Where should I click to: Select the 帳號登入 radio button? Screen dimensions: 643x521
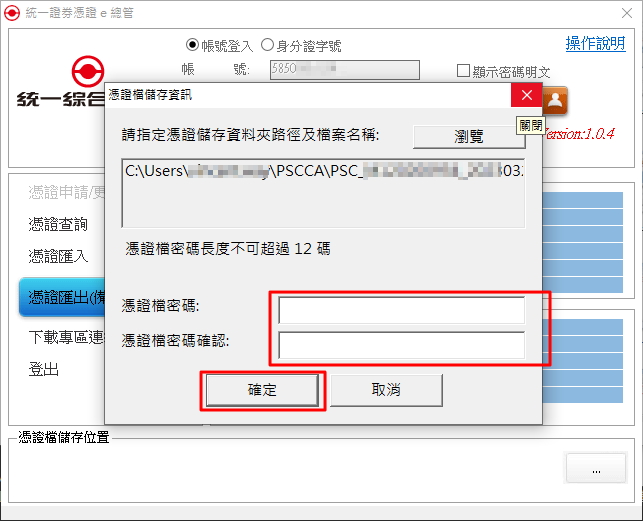[x=192, y=45]
